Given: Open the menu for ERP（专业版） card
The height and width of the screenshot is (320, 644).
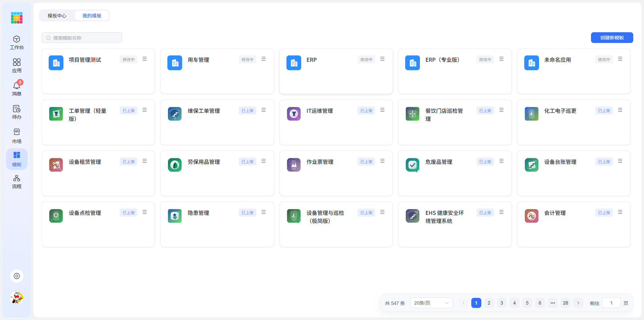Looking at the screenshot, I should pyautogui.click(x=501, y=59).
